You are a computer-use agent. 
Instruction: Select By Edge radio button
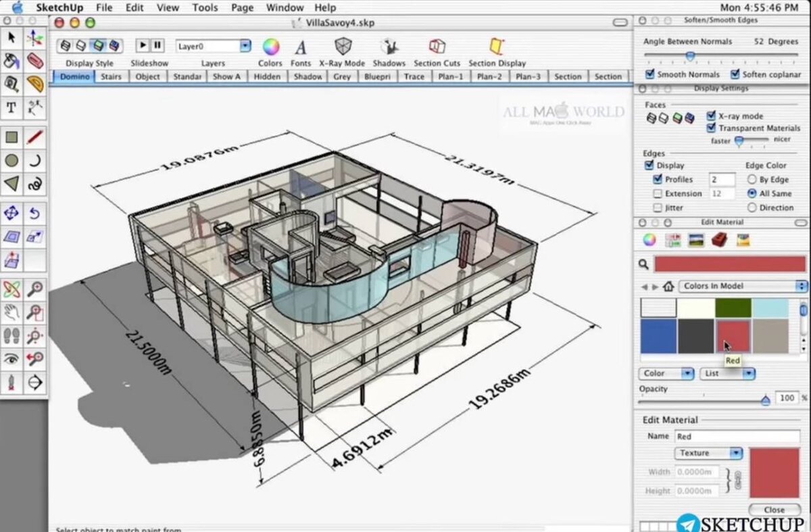pyautogui.click(x=752, y=180)
